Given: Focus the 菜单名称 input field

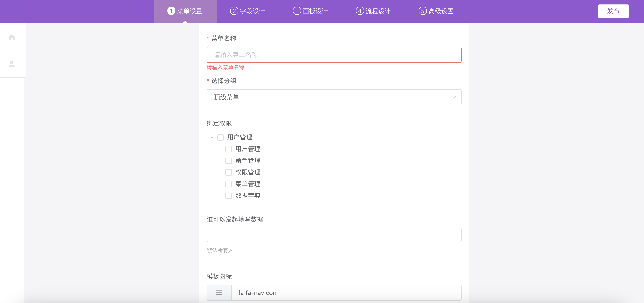Looking at the screenshot, I should [334, 55].
